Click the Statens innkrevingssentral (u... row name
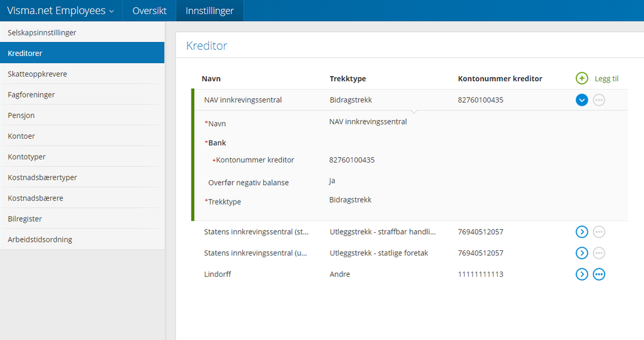 click(x=255, y=253)
